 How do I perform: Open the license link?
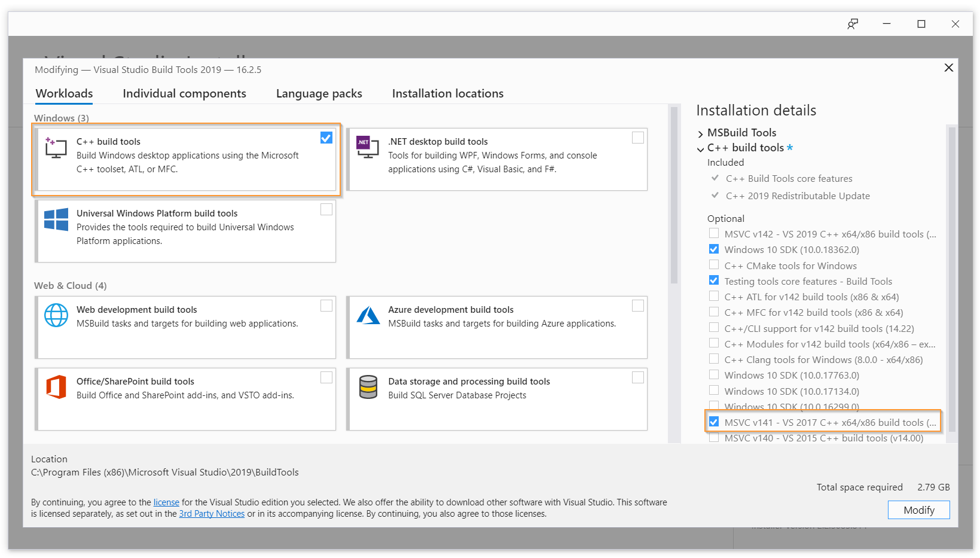point(166,502)
